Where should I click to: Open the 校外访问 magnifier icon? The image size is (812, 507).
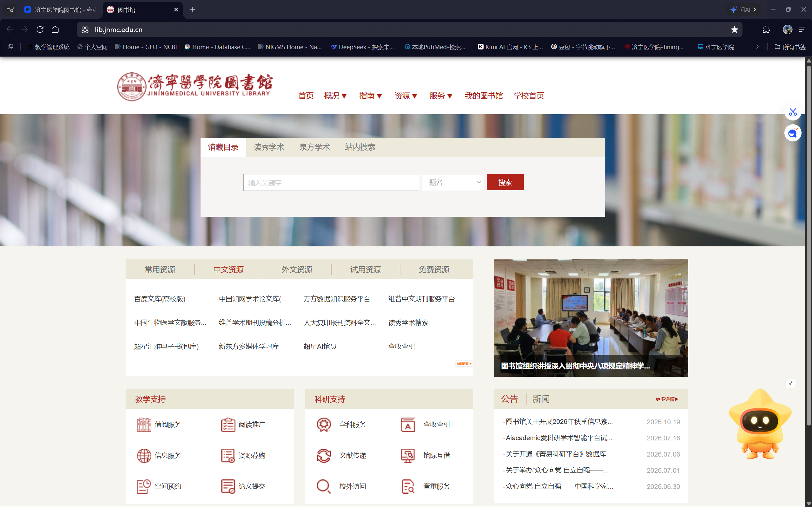(x=324, y=486)
